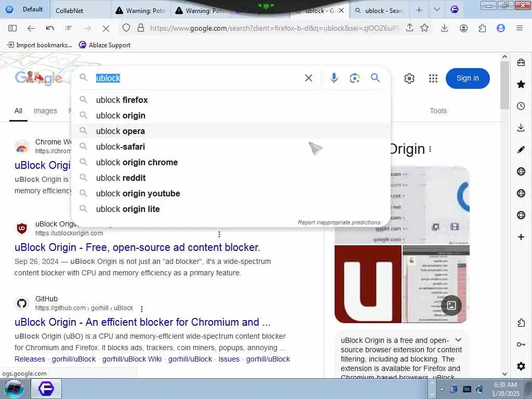The height and width of the screenshot is (399, 532).
Task: Open Ablaze Support bookmark
Action: (104, 45)
